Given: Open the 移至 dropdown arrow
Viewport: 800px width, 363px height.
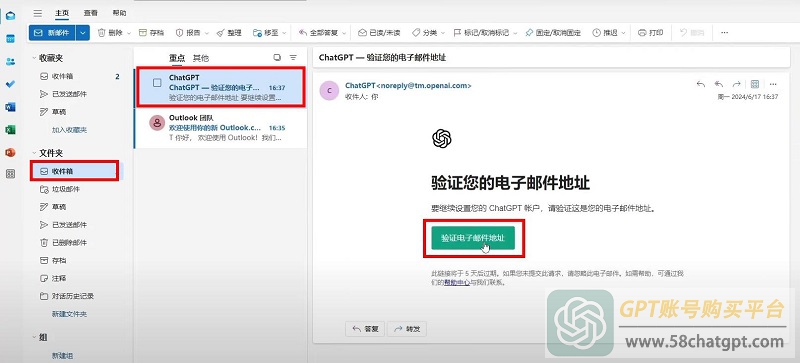Looking at the screenshot, I should (x=285, y=33).
